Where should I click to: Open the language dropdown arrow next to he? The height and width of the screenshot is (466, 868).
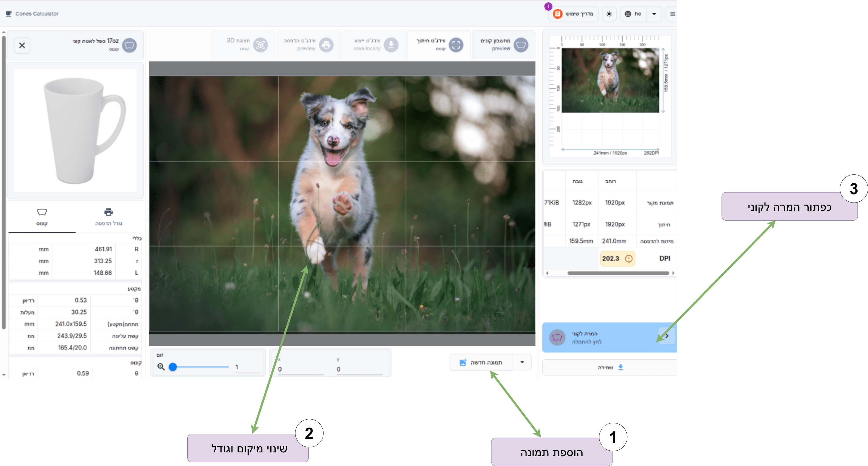coord(654,14)
